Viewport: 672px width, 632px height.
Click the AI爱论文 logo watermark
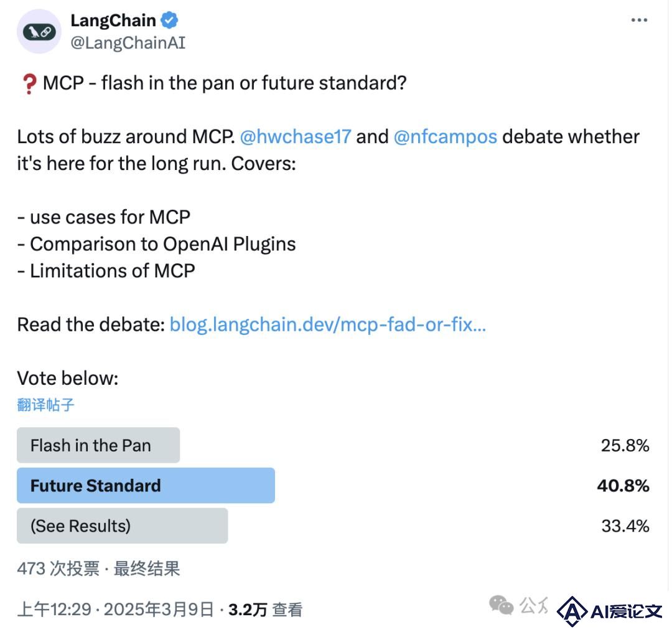pyautogui.click(x=609, y=611)
